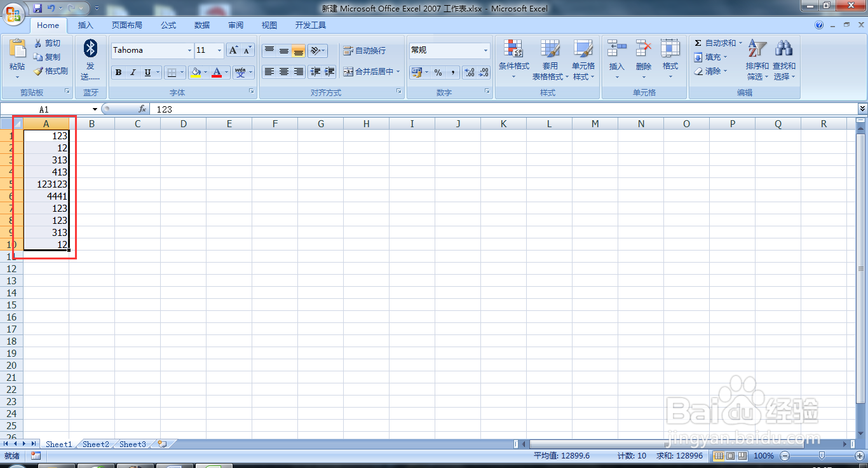Expand Merge and Center (合并后居中) dropdown arrow
The image size is (868, 468).
click(398, 72)
